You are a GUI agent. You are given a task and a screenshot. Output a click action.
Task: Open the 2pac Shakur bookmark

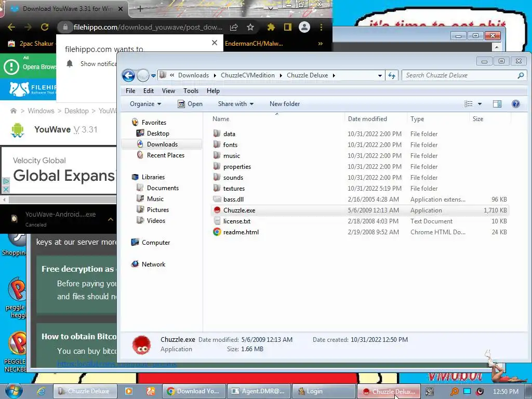coord(31,44)
